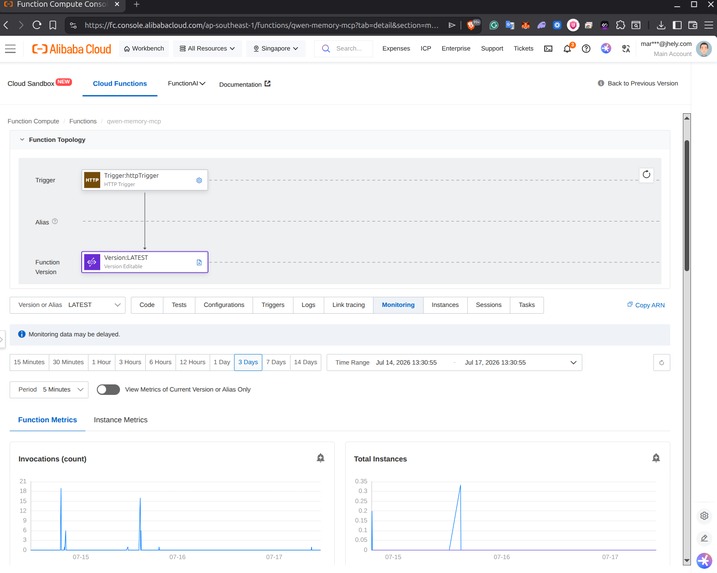Select the 1 Day time range
Viewport: 717px width, 573px height.
pos(222,362)
